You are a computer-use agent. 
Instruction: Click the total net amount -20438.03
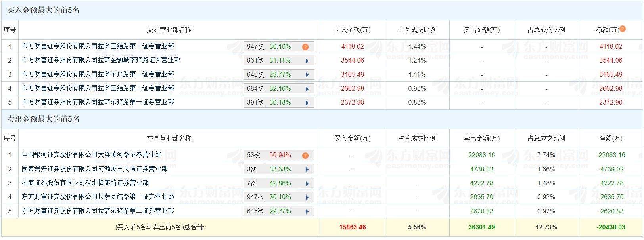611,227
